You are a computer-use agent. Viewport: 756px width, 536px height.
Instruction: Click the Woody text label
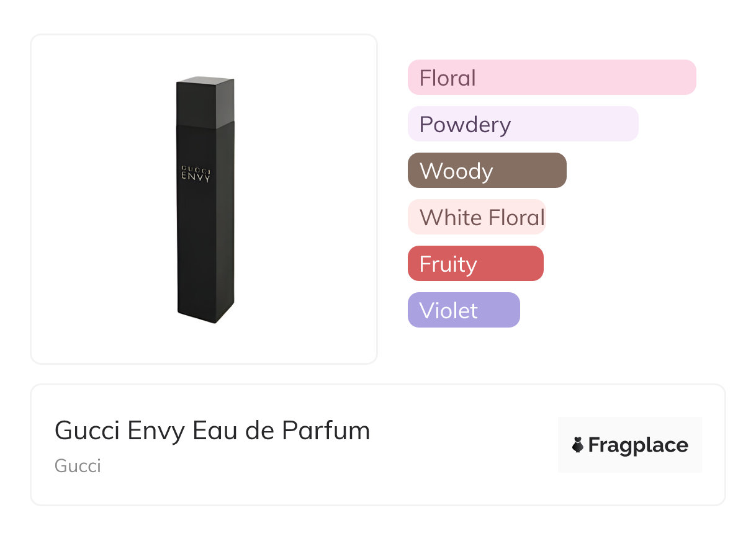point(456,171)
